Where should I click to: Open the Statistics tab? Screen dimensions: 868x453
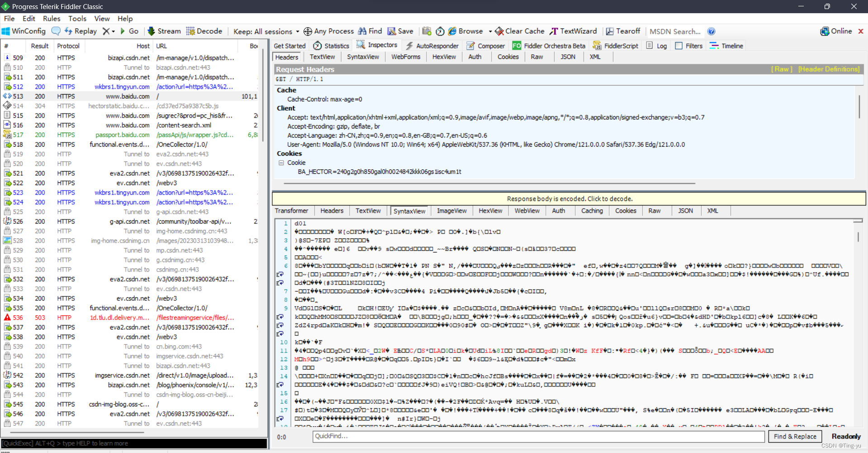click(x=331, y=46)
